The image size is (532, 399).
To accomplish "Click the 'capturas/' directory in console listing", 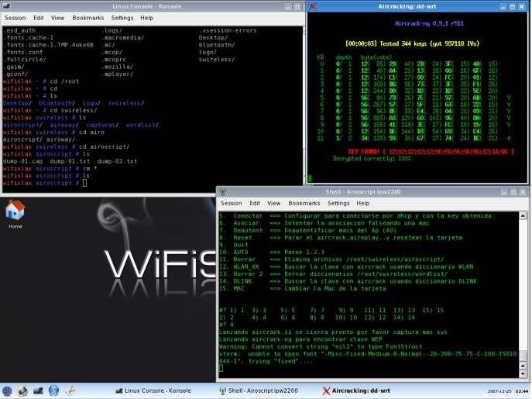I will (x=102, y=125).
